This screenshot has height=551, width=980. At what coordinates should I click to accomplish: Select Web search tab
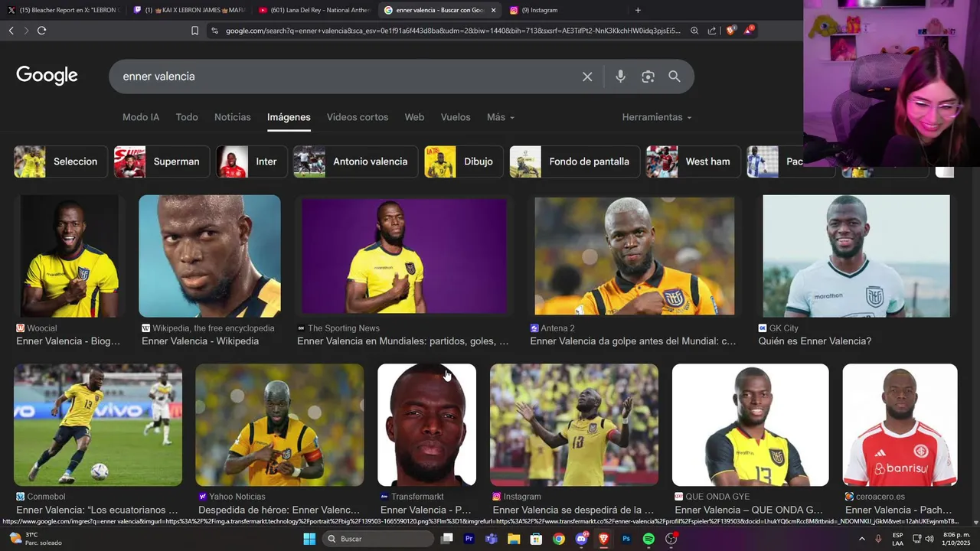414,117
